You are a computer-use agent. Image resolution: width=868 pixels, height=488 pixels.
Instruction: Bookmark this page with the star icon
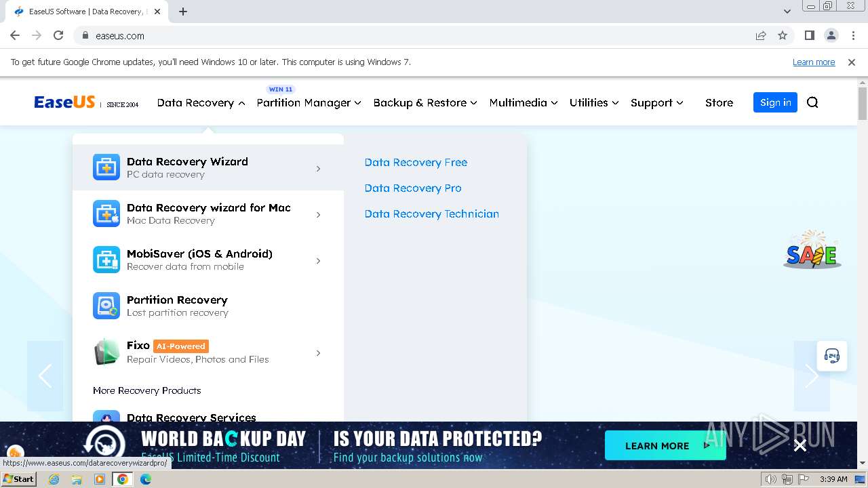pos(783,36)
